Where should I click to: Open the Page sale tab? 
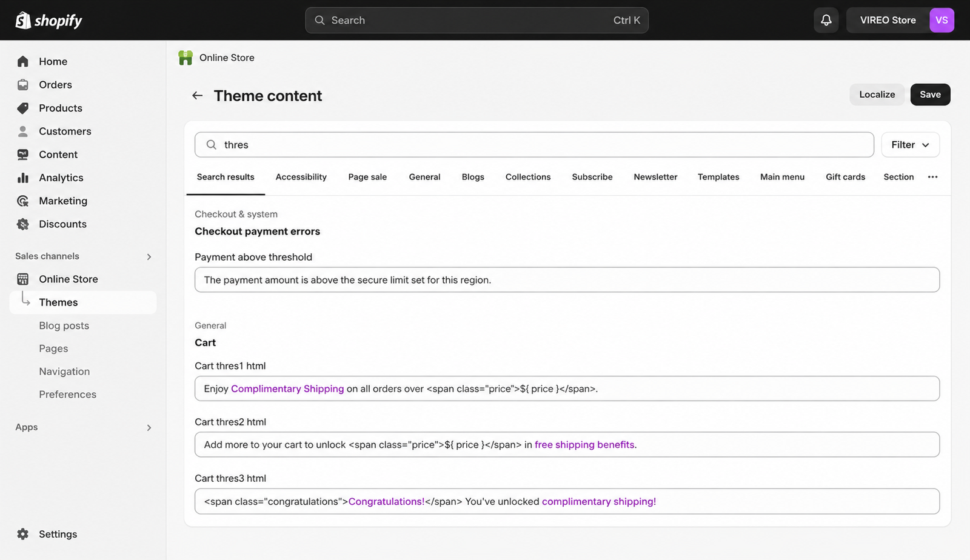click(367, 177)
